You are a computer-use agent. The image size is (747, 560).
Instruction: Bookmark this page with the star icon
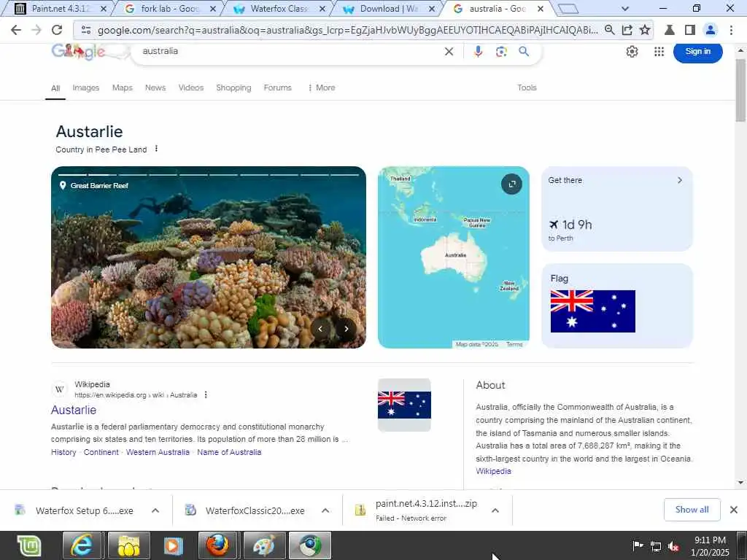coord(645,30)
